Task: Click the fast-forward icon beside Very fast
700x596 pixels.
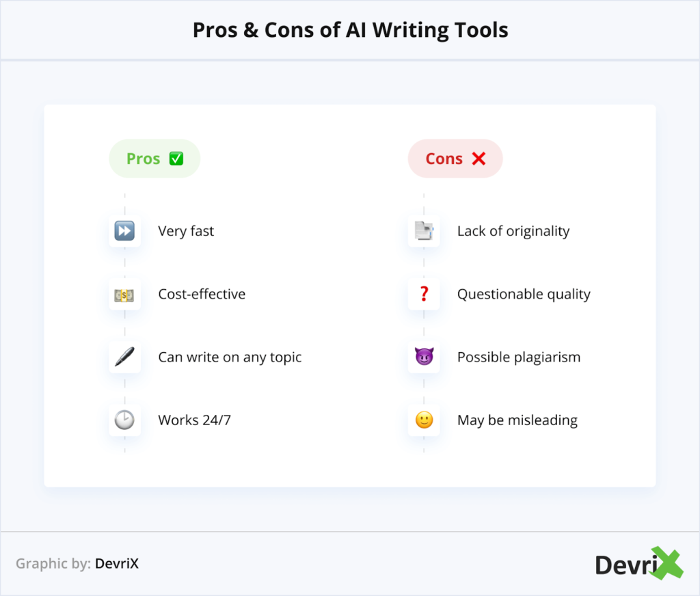Action: tap(124, 231)
